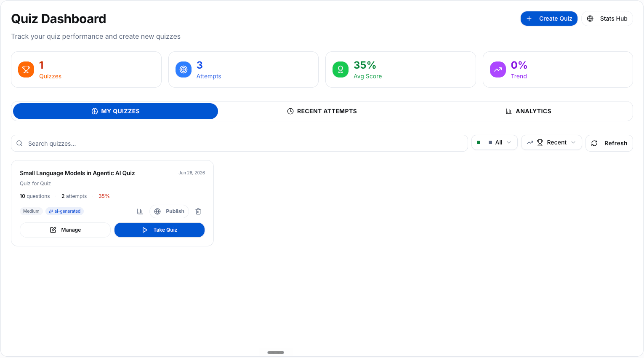The width and height of the screenshot is (644, 358).
Task: Click the bottom horizontal scroll handle
Action: pyautogui.click(x=276, y=353)
